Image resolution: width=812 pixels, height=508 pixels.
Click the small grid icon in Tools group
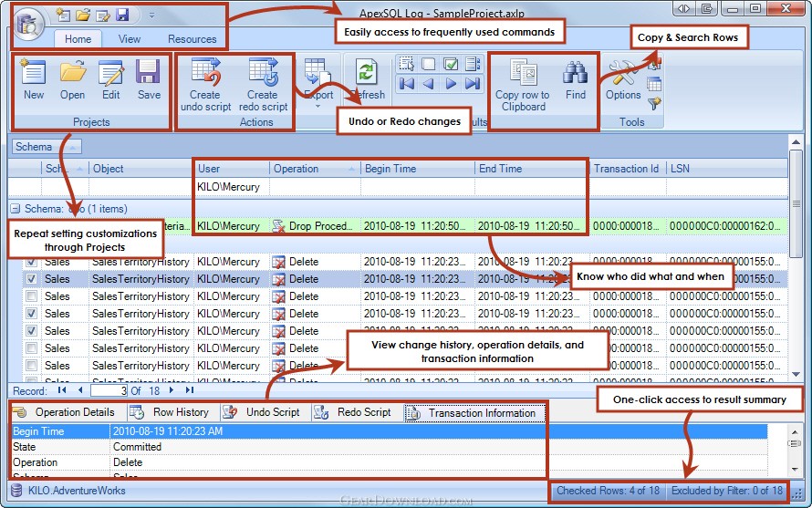pos(654,84)
